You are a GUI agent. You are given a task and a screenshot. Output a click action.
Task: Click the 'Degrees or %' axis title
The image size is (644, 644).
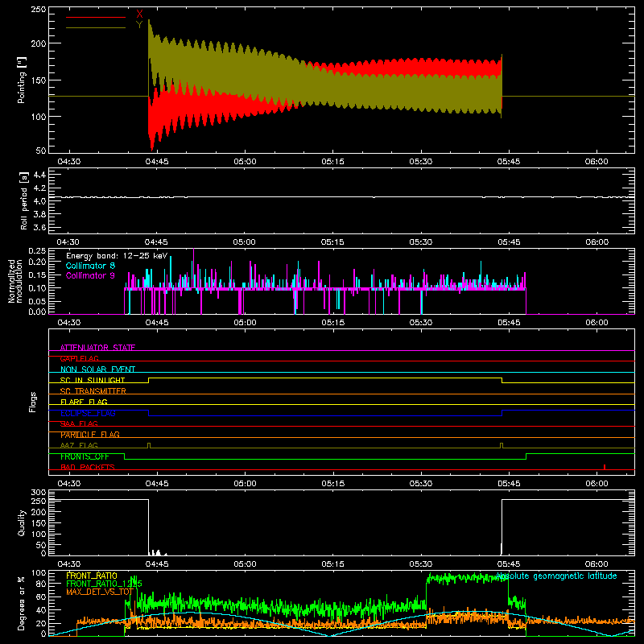22,603
